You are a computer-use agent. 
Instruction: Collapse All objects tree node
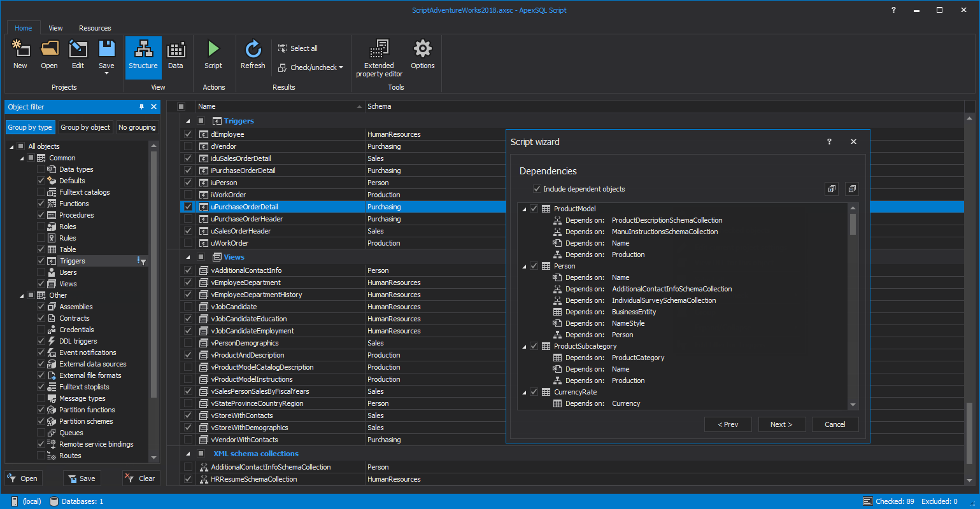click(x=11, y=146)
